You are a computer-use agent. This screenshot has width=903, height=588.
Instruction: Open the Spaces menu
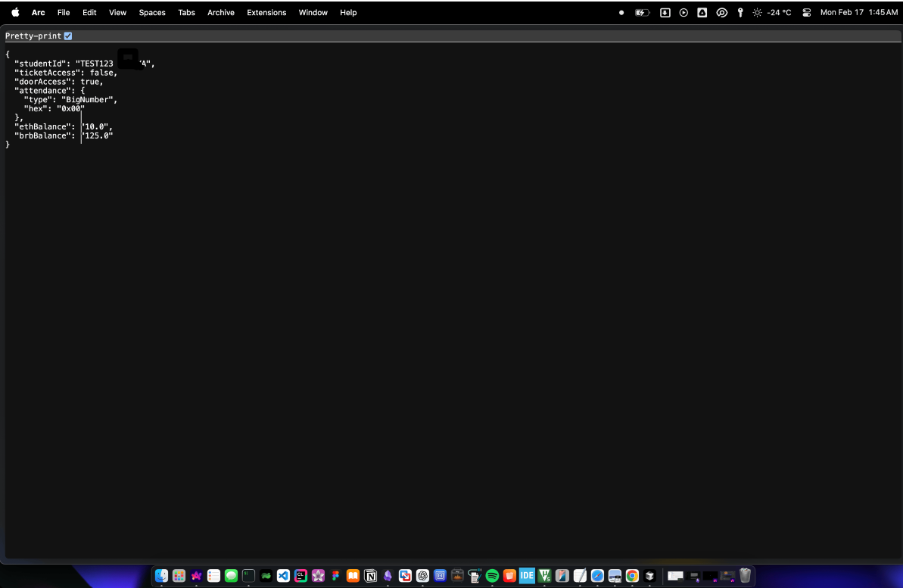152,12
